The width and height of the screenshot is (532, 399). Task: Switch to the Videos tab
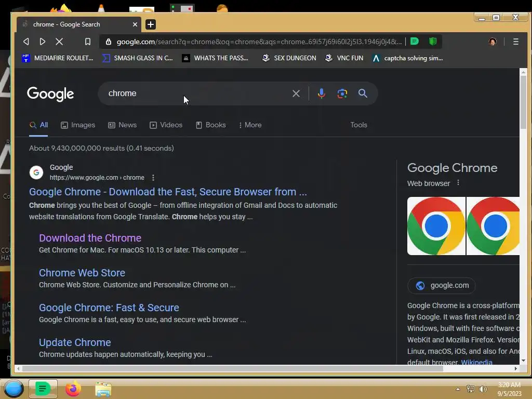coord(166,125)
